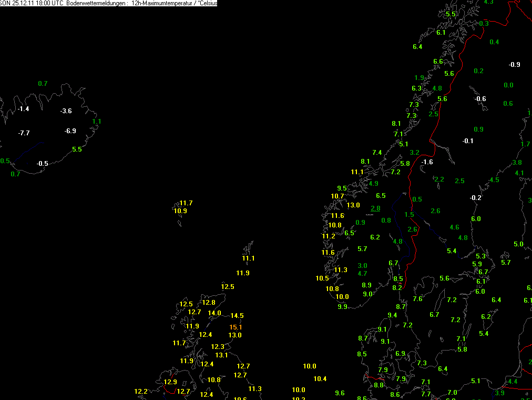Click the 5.5 reading in southeast Iceland
This screenshot has height=400, width=532.
[x=77, y=149]
